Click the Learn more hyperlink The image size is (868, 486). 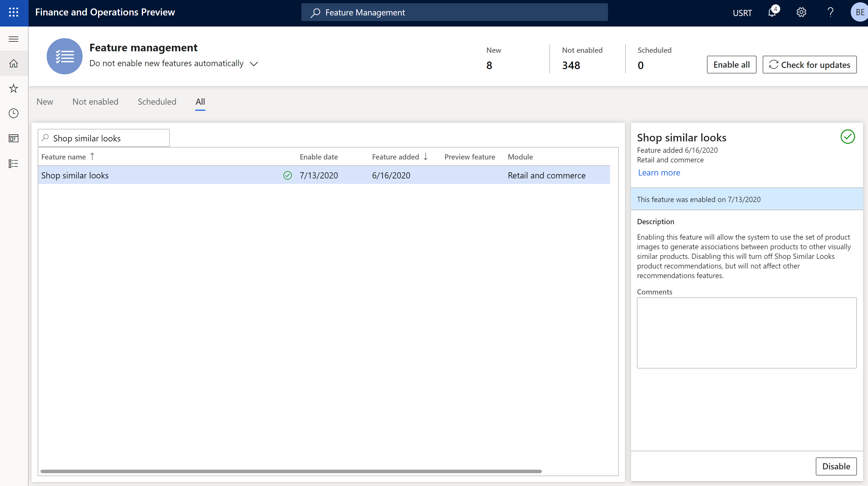[x=659, y=172]
